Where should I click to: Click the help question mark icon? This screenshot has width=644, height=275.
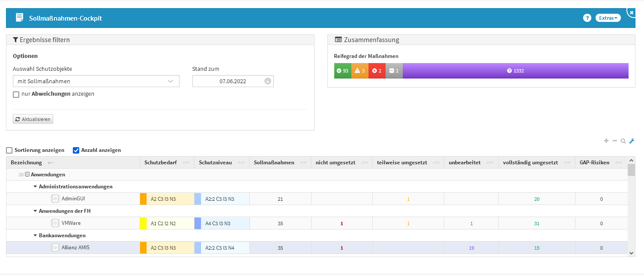pos(587,18)
